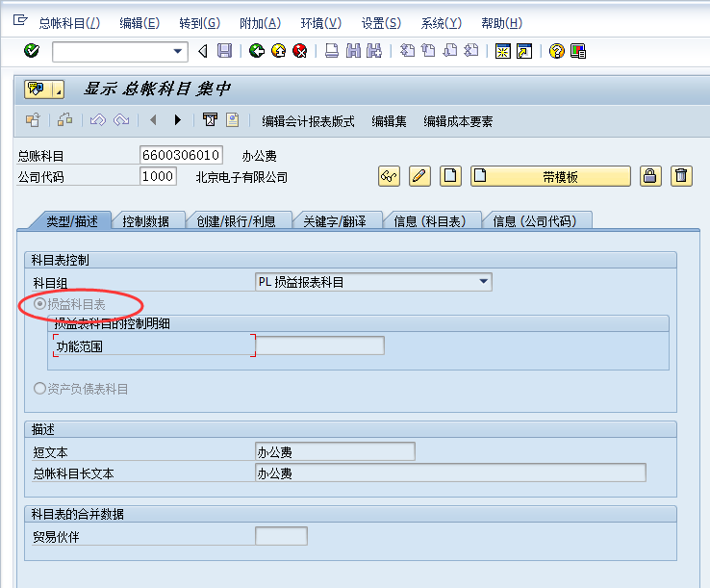The width and height of the screenshot is (710, 588).
Task: Click the green checkmark Enter icon
Action: pos(31,51)
